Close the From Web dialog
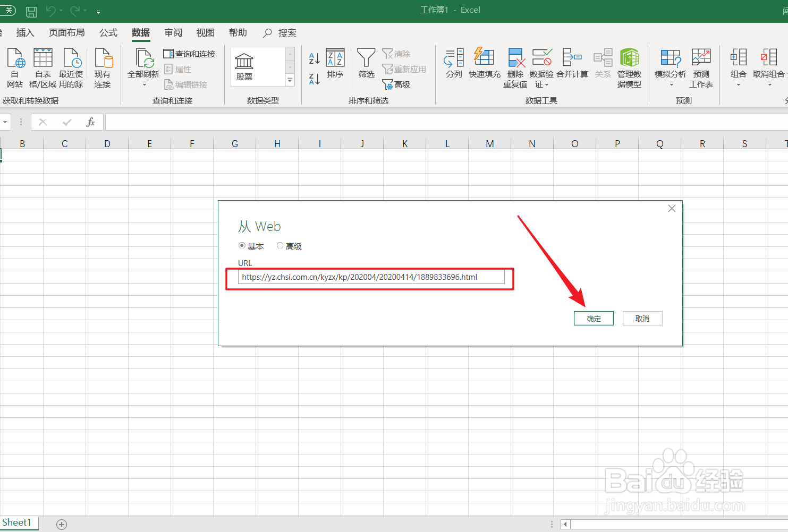 tap(672, 209)
